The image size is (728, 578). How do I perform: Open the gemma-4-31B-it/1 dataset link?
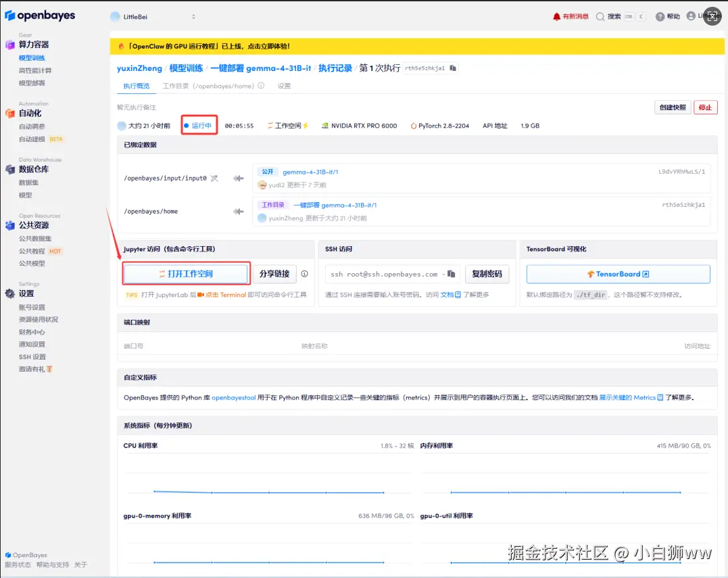point(310,172)
